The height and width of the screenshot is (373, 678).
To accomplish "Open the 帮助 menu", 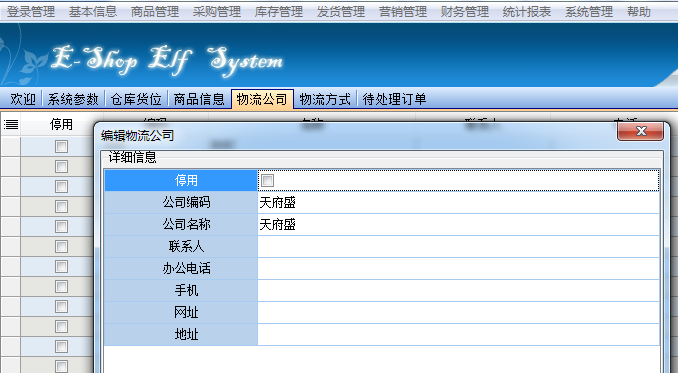I will pos(639,11).
